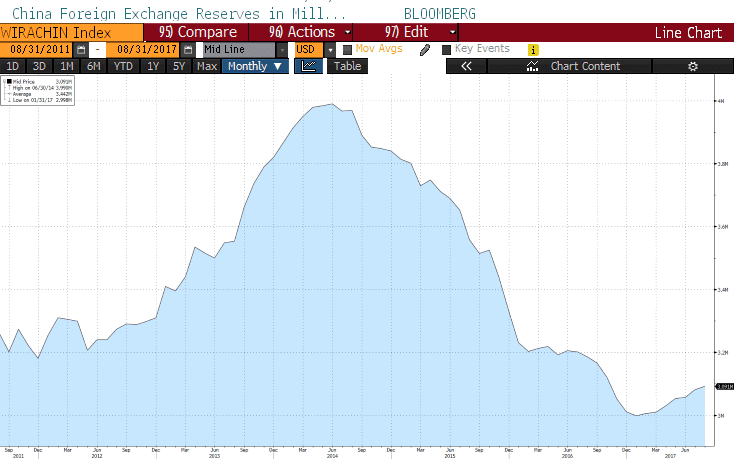Open the Compare menu
Screen dimensions: 744x466
pos(198,32)
